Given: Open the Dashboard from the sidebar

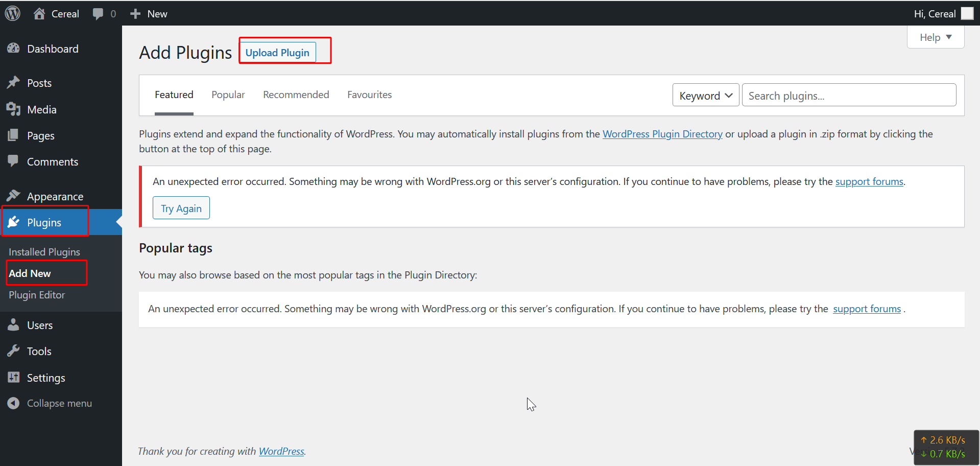Looking at the screenshot, I should tap(53, 49).
